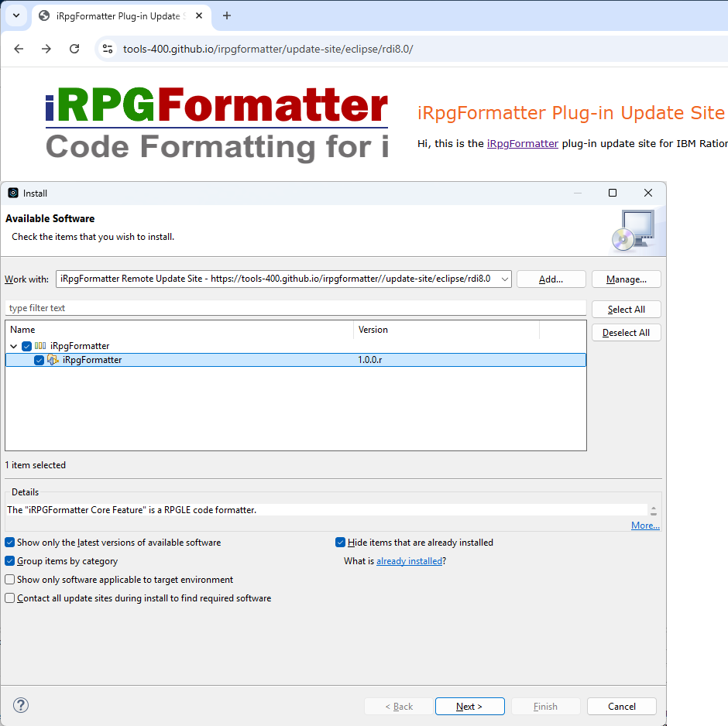Open the already installed link
Screen dimensions: 728x726
409,561
